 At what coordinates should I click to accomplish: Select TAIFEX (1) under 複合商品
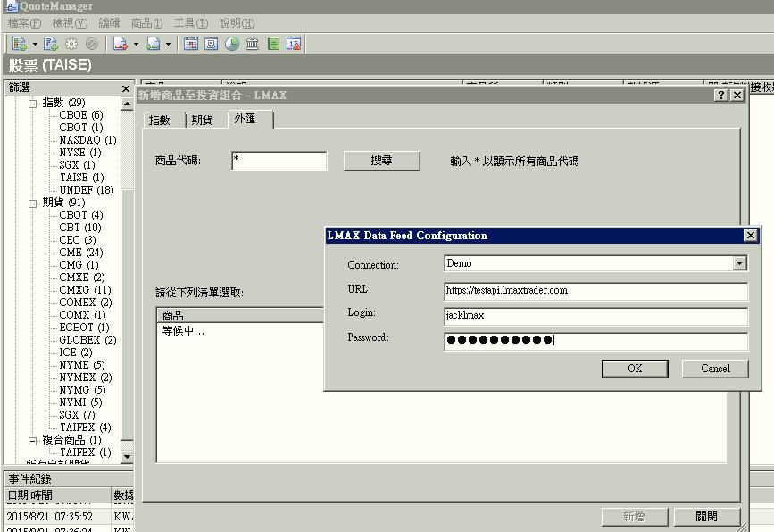85,453
